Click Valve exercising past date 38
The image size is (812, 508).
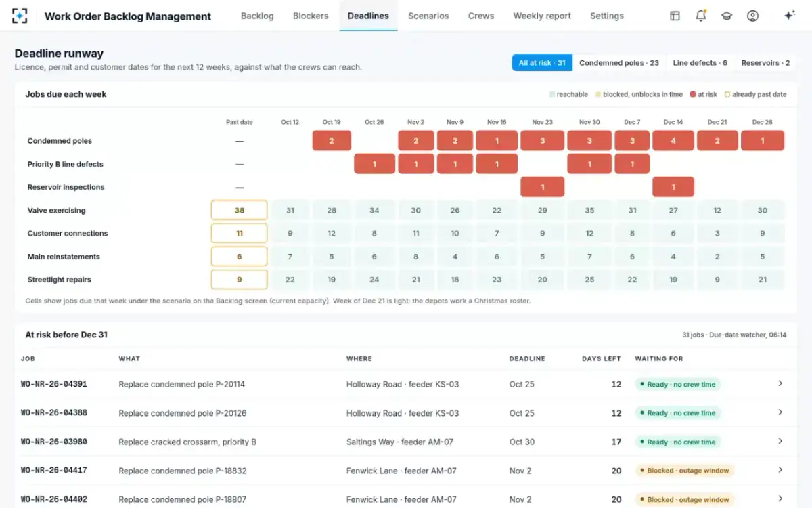coord(240,210)
